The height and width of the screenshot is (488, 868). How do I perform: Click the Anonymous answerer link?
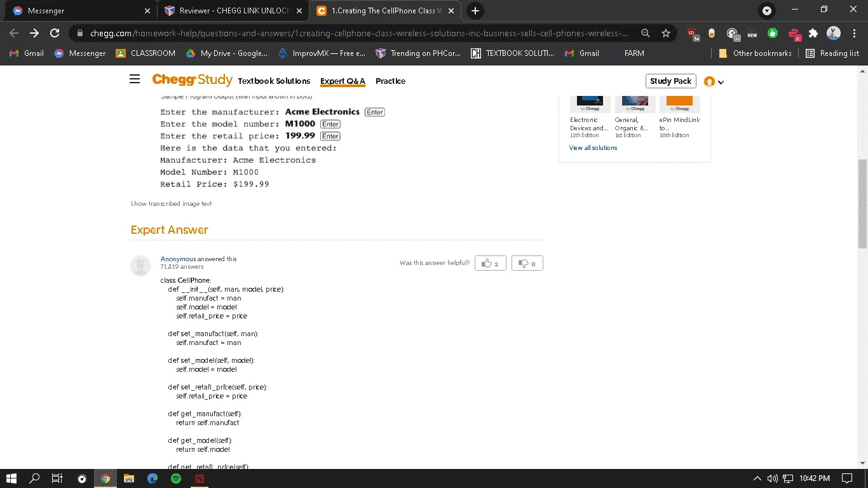coord(178,259)
